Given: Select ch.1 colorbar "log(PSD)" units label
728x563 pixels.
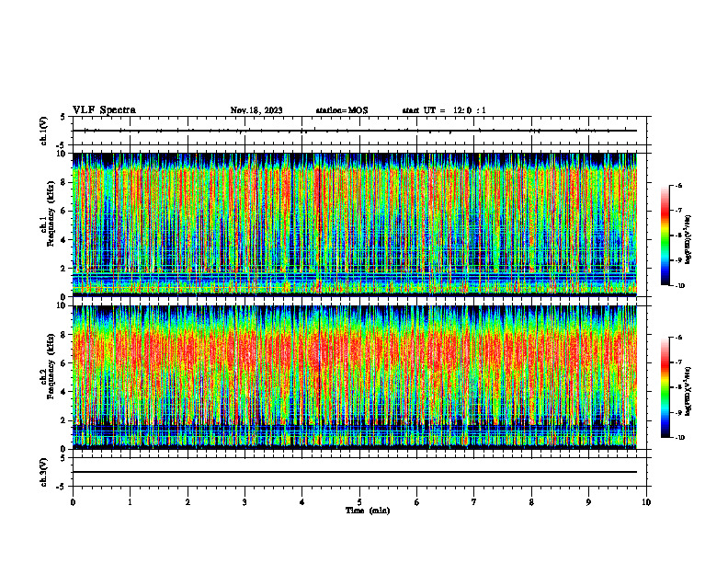Looking at the screenshot, I should click(x=688, y=240).
